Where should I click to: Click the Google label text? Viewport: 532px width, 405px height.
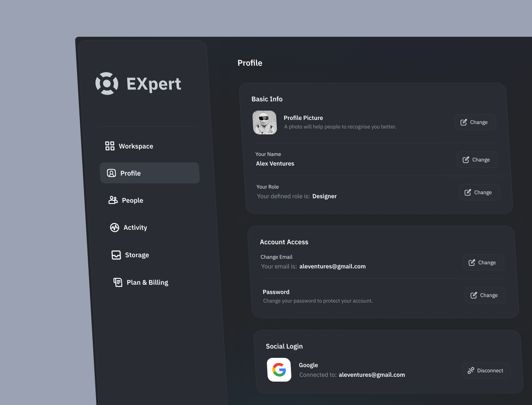click(309, 365)
